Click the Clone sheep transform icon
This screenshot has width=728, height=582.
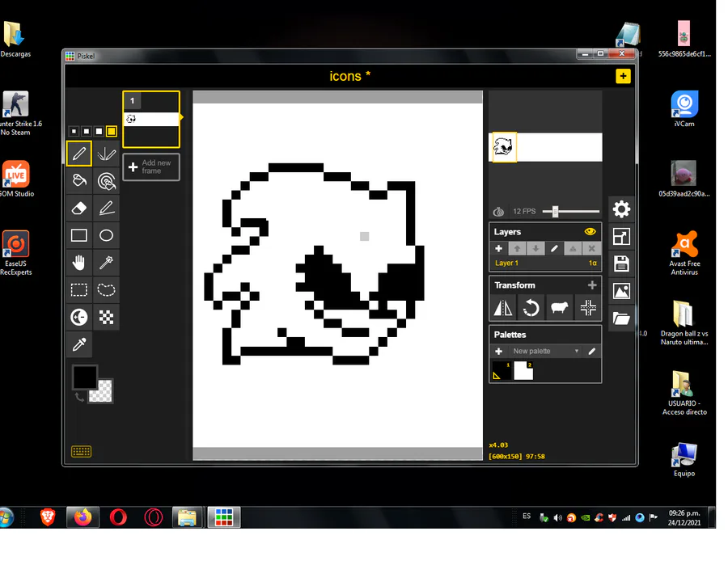tap(560, 308)
